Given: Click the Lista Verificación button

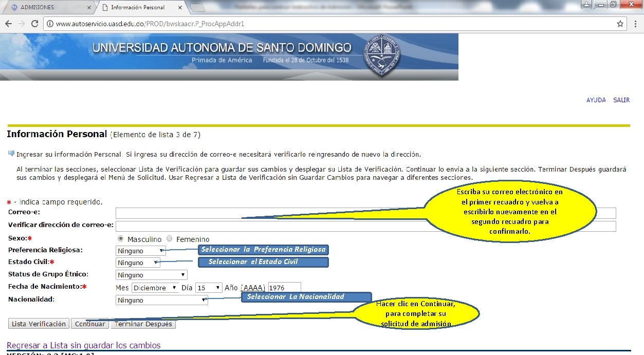Looking at the screenshot, I should 39,324.
